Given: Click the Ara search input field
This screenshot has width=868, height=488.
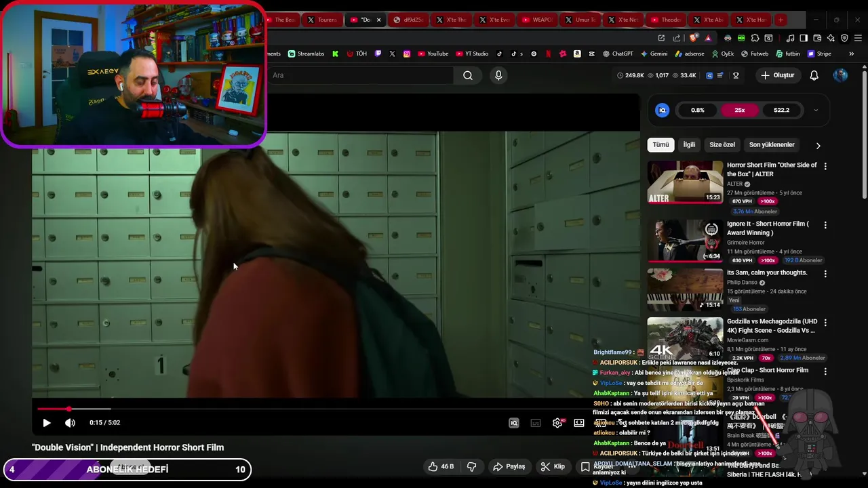Looking at the screenshot, I should (x=359, y=75).
